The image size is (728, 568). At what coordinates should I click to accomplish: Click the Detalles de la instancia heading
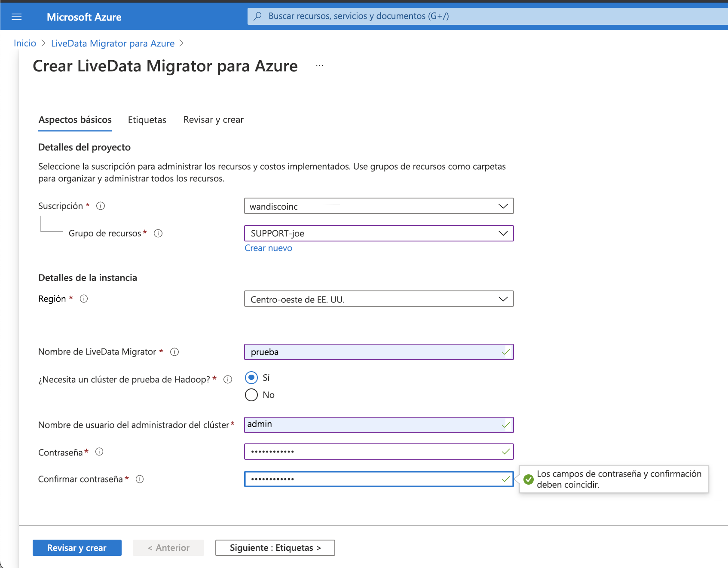(88, 278)
